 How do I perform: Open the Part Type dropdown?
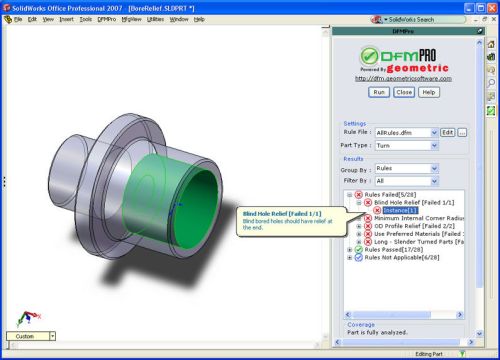click(434, 146)
